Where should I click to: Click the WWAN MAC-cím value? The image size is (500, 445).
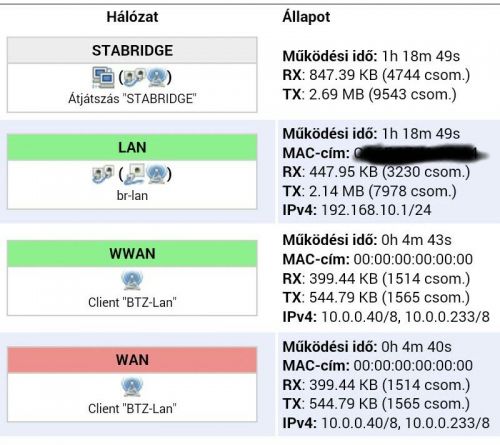[413, 259]
